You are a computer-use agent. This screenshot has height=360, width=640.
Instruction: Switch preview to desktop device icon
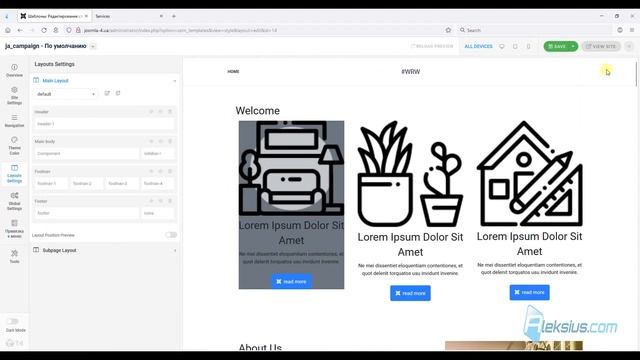click(502, 47)
